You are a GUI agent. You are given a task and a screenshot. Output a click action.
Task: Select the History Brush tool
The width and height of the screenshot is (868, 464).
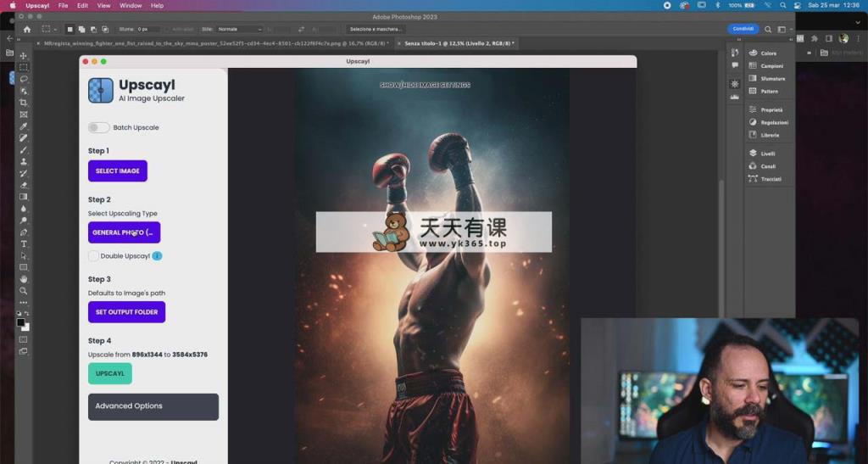(23, 173)
